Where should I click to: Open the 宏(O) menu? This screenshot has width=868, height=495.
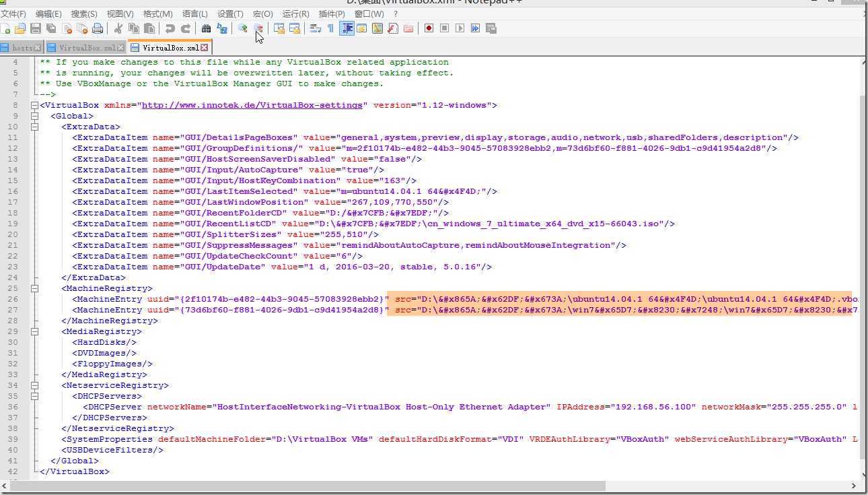tap(263, 13)
